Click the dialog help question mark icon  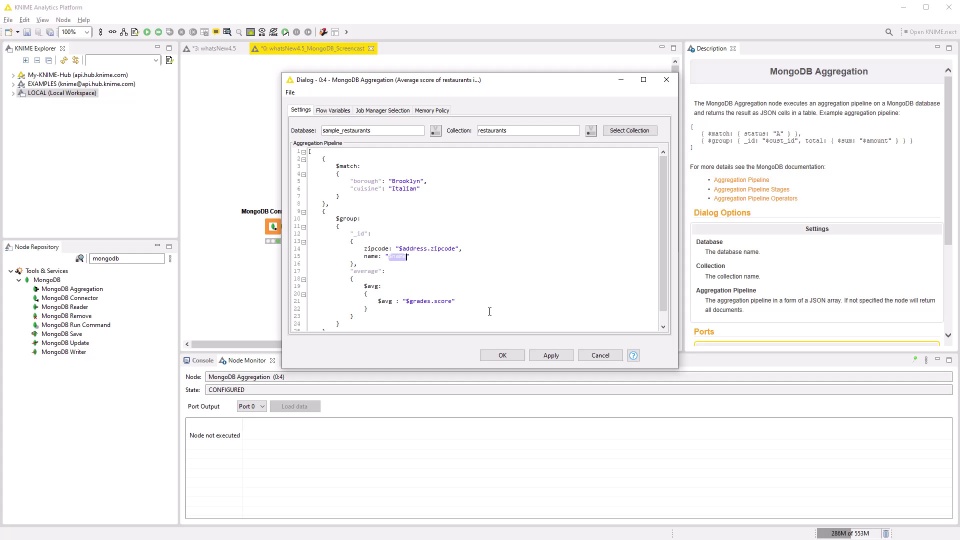(x=633, y=355)
